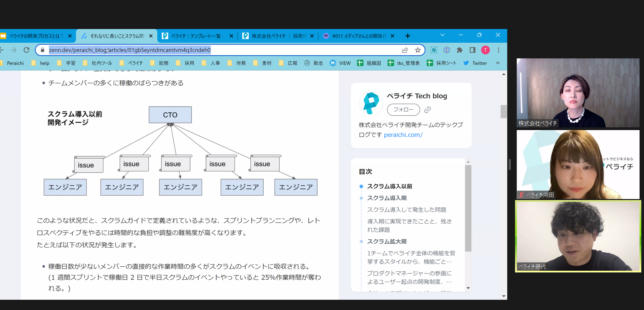This screenshot has height=310, width=644.
Task: Bookmark this page with the star icon
Action: point(418,50)
